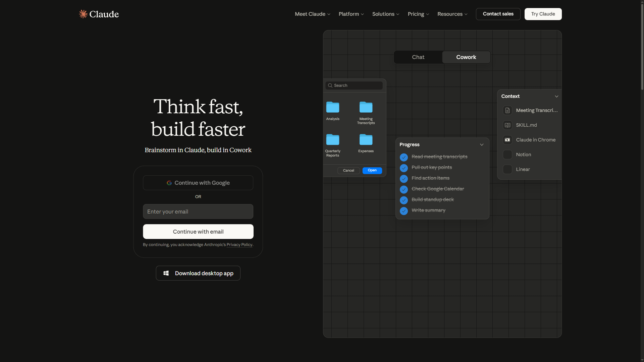Click the Claude in Chrome label
The height and width of the screenshot is (362, 644).
pyautogui.click(x=536, y=140)
